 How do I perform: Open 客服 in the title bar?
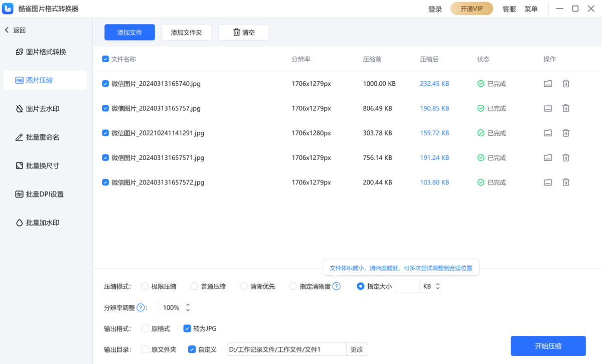[x=509, y=9]
